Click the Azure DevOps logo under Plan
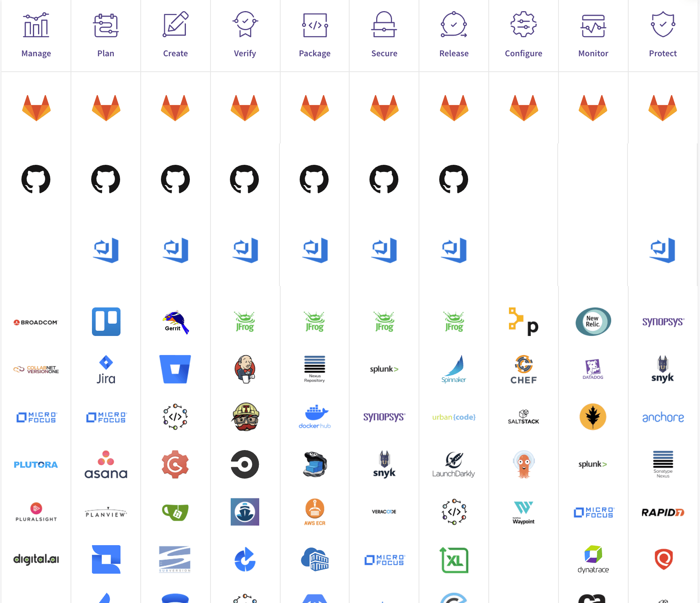The height and width of the screenshot is (603, 700). pyautogui.click(x=106, y=250)
